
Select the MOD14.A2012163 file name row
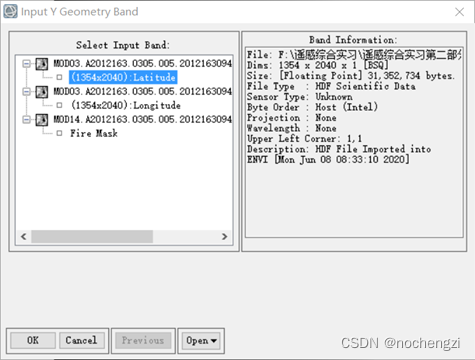point(142,119)
